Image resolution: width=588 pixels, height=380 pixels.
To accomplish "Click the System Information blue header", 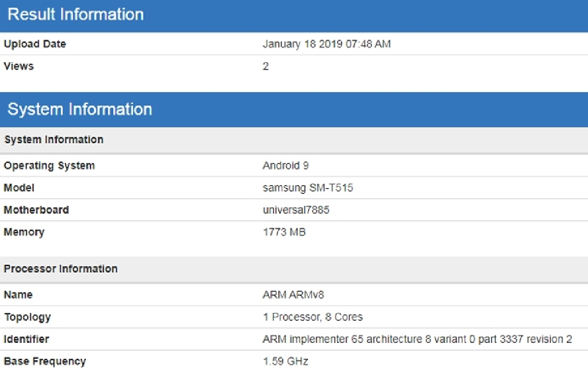I will pos(80,109).
